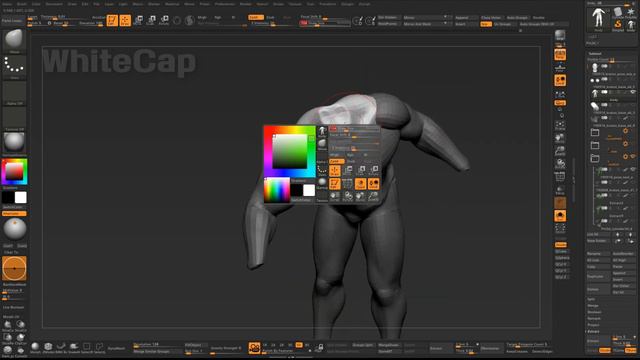Expand the Merge section in Subtool palette

coord(593,305)
